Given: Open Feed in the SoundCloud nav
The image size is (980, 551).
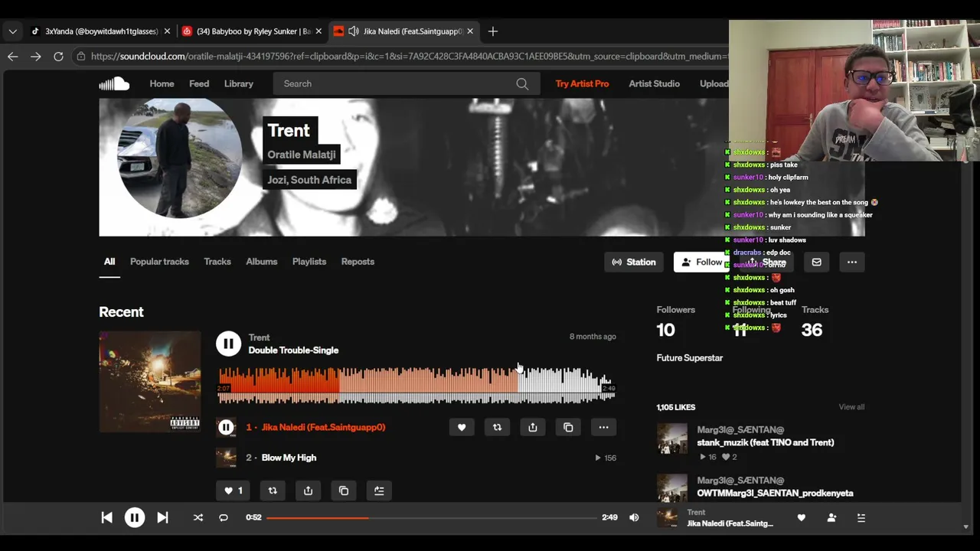Looking at the screenshot, I should click(x=199, y=84).
